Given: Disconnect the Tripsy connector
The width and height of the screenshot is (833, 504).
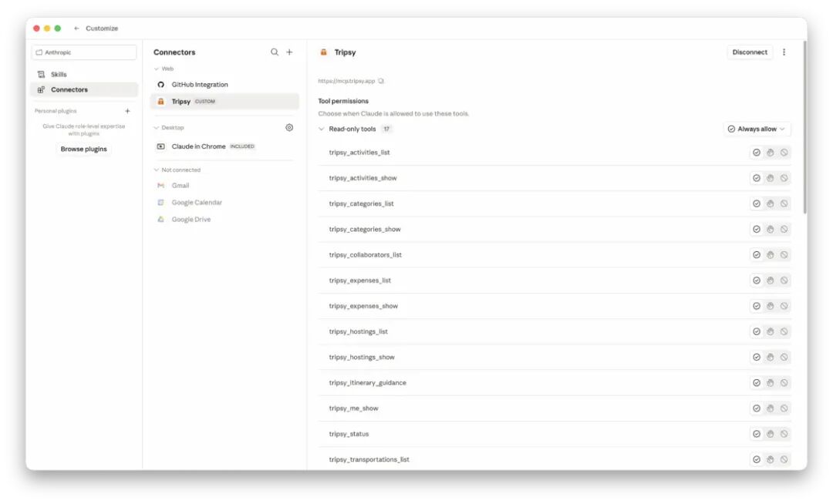Looking at the screenshot, I should tap(750, 52).
